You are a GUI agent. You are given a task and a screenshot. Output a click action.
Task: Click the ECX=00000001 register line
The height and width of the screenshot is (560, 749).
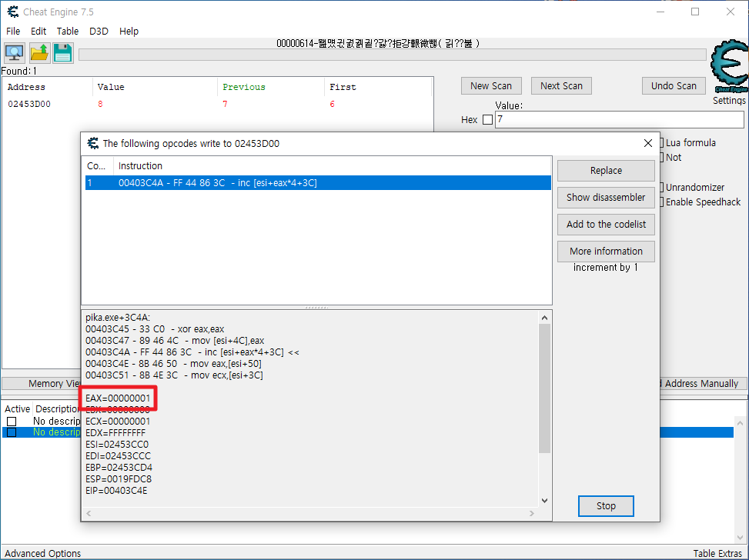point(118,421)
